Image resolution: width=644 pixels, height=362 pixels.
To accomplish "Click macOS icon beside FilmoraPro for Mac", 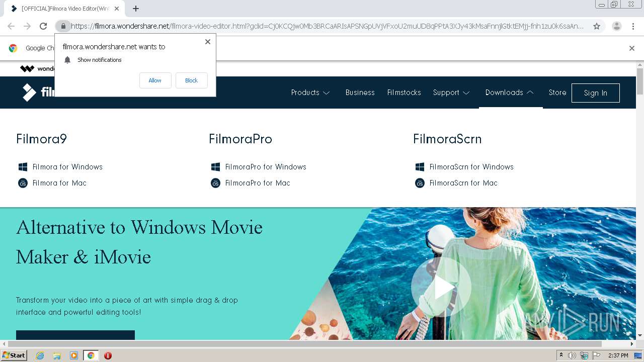I will [215, 183].
